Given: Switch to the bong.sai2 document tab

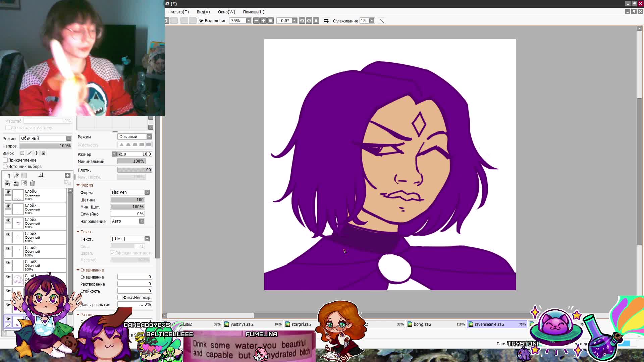Looking at the screenshot, I should pyautogui.click(x=436, y=324).
